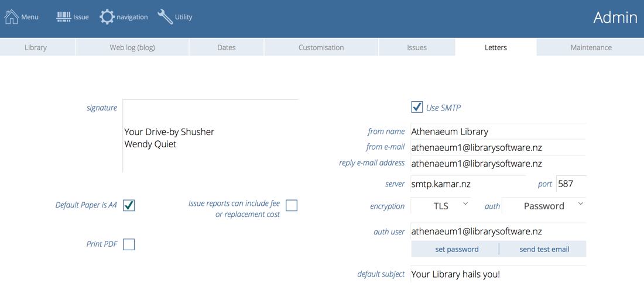The width and height of the screenshot is (644, 290).
Task: Select the Customisation tab
Action: pyautogui.click(x=321, y=47)
